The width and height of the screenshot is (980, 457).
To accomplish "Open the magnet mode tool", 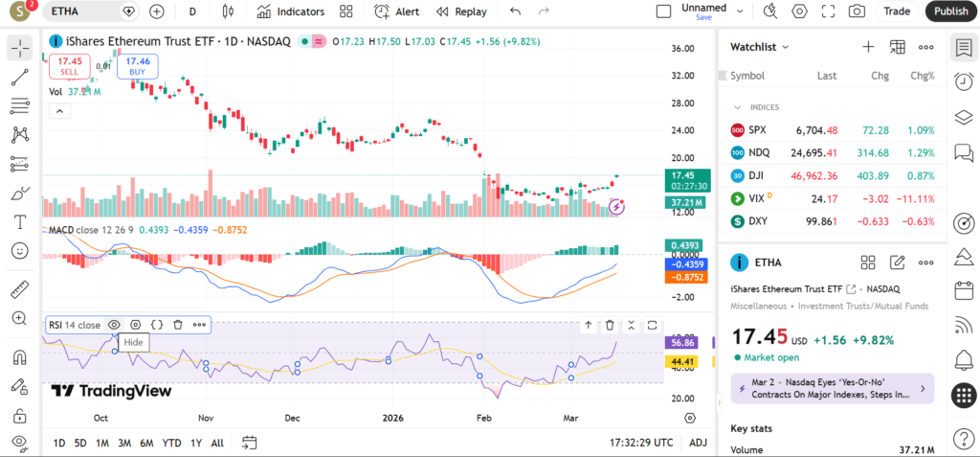I will click(x=19, y=358).
